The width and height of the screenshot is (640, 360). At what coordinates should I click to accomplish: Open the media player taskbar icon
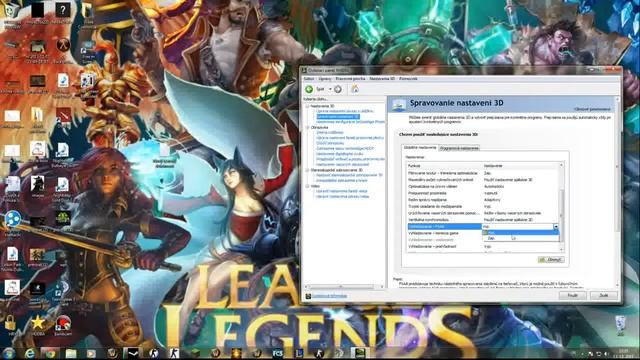point(91,353)
